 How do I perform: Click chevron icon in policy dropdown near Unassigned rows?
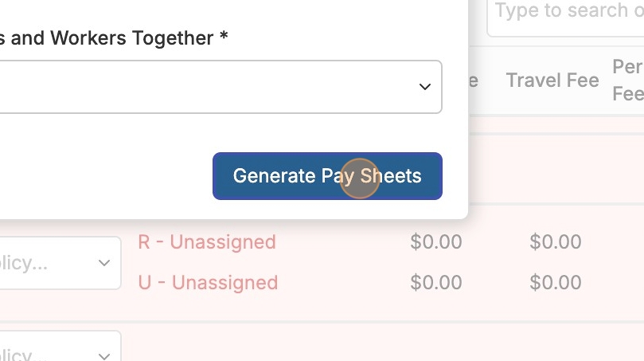coord(104,262)
